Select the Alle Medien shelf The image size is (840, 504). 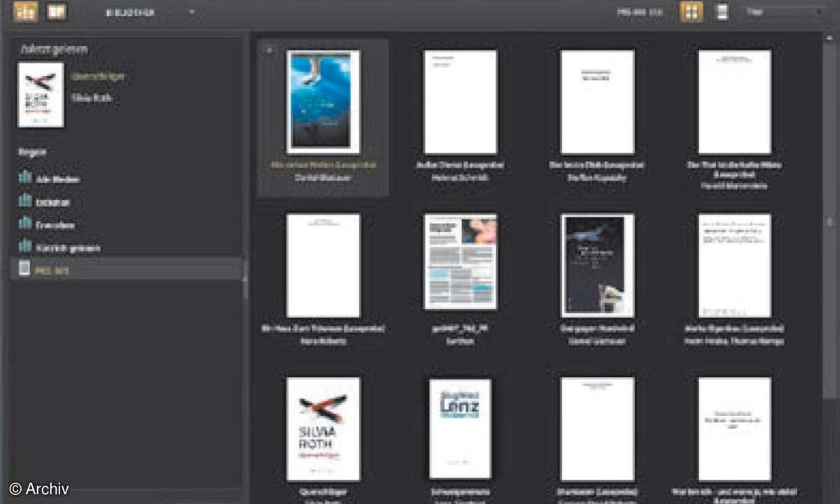[126, 178]
